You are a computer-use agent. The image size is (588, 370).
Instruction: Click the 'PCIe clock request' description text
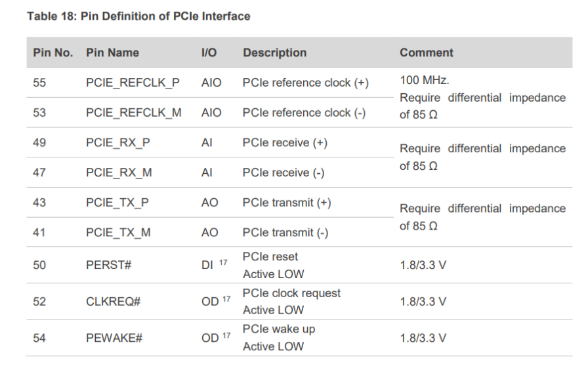(291, 293)
